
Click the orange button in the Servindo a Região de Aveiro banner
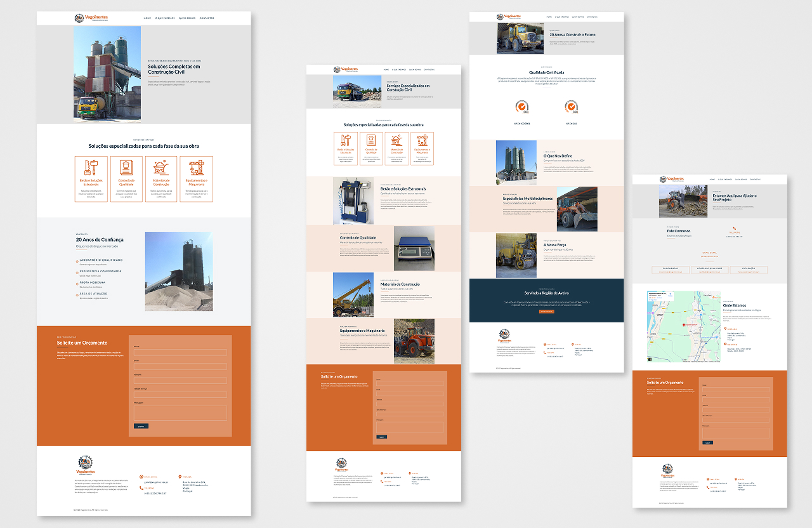[546, 312]
